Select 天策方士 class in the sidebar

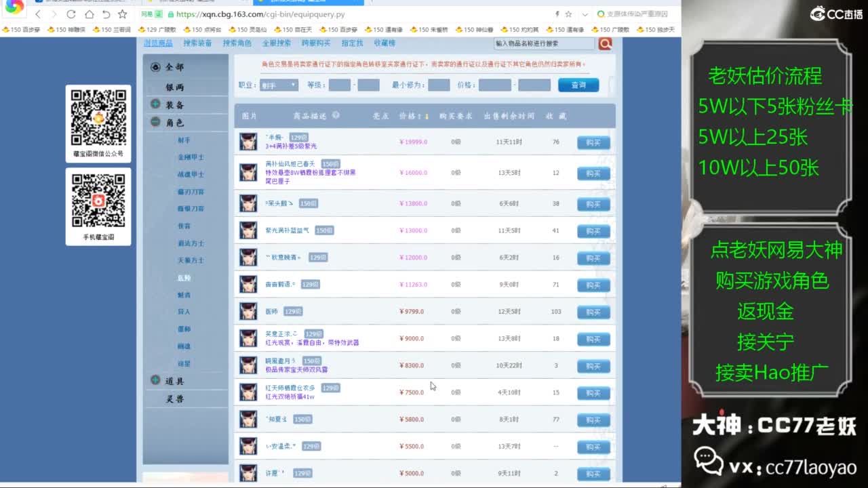click(191, 260)
